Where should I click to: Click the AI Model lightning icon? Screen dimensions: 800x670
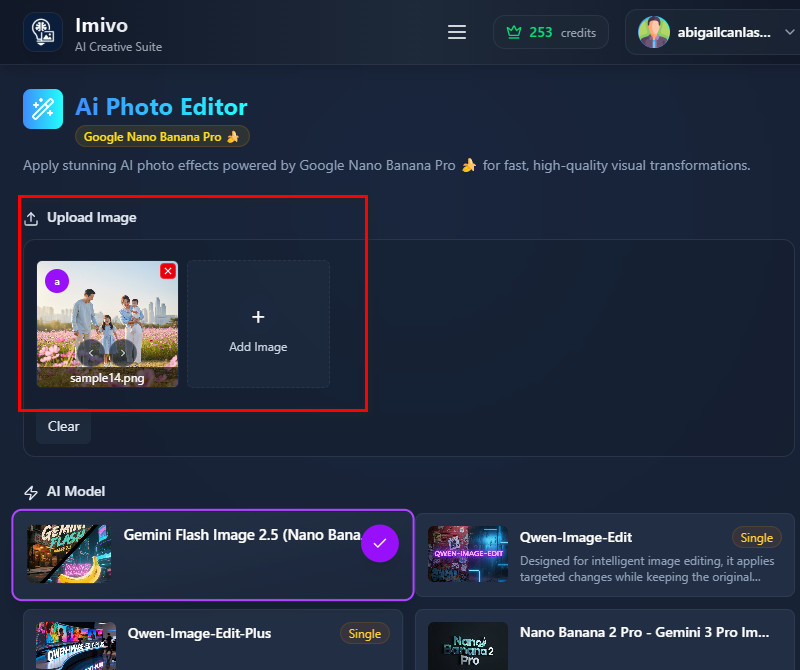(x=31, y=492)
